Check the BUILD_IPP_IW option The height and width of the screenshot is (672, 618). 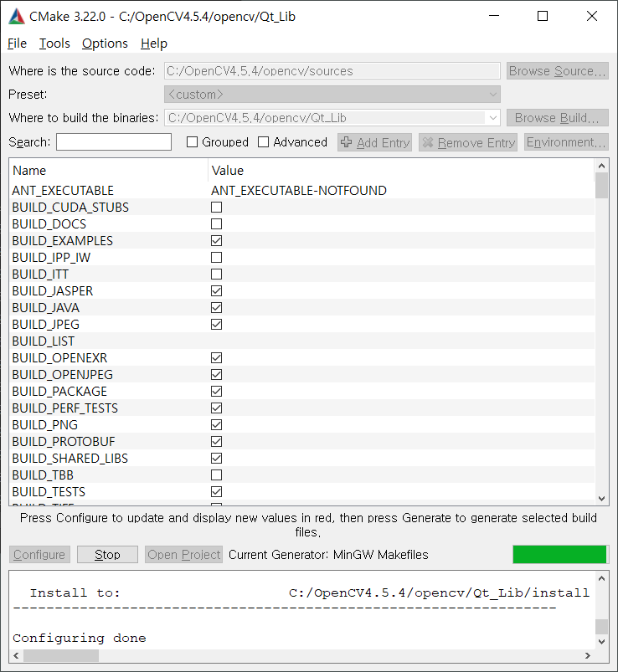pos(217,257)
